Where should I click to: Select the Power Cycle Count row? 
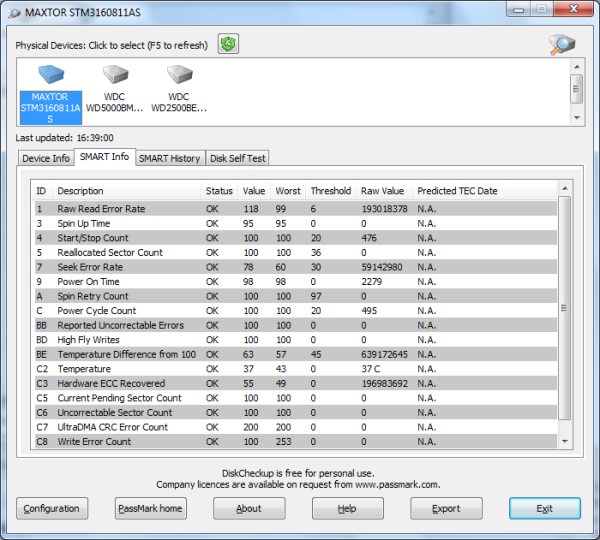(295, 310)
